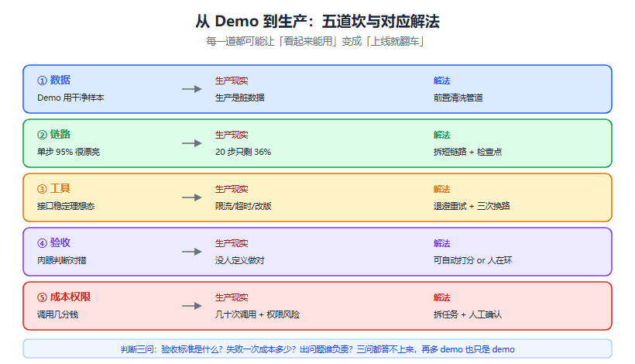Viewport: 635px width, 364px height.
Task: Click the ② 链路 heading
Action: click(x=54, y=135)
